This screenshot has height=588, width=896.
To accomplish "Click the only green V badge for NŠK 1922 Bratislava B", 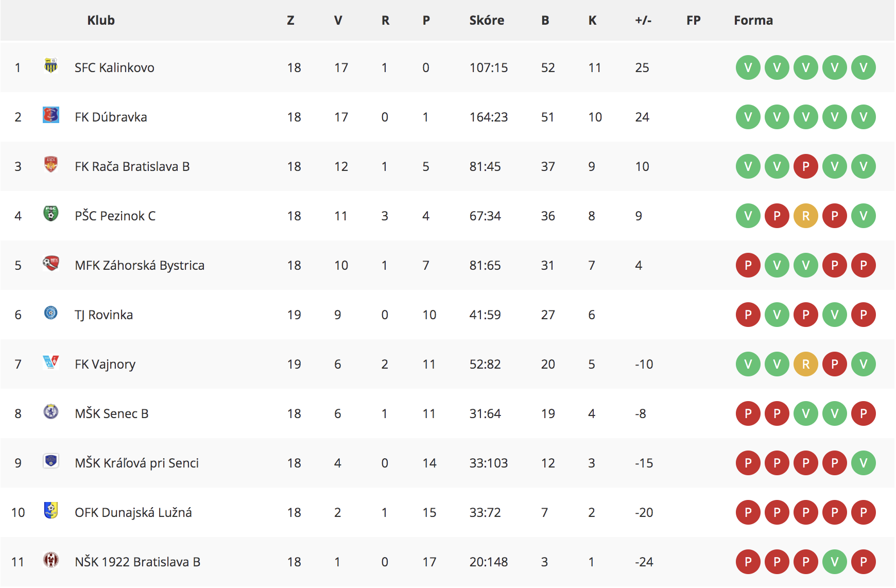I will pos(835,562).
